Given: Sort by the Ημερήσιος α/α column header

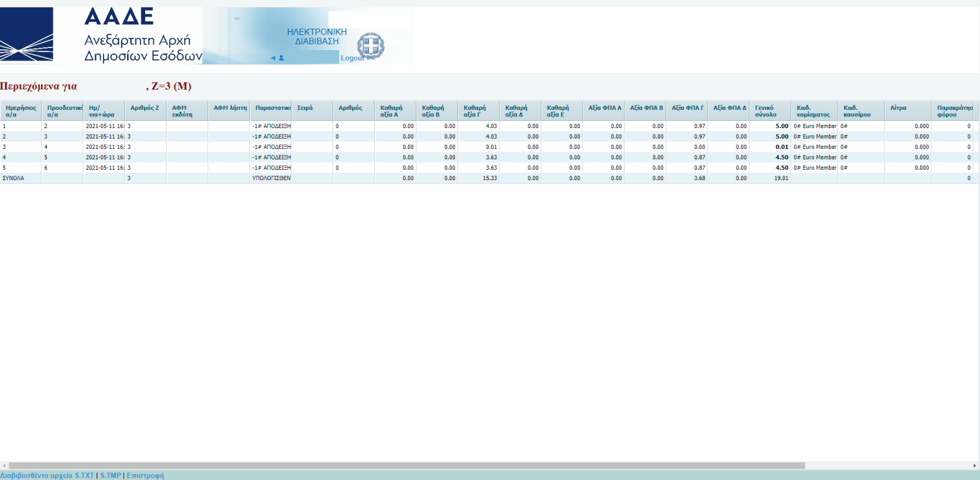Looking at the screenshot, I should coord(21,111).
